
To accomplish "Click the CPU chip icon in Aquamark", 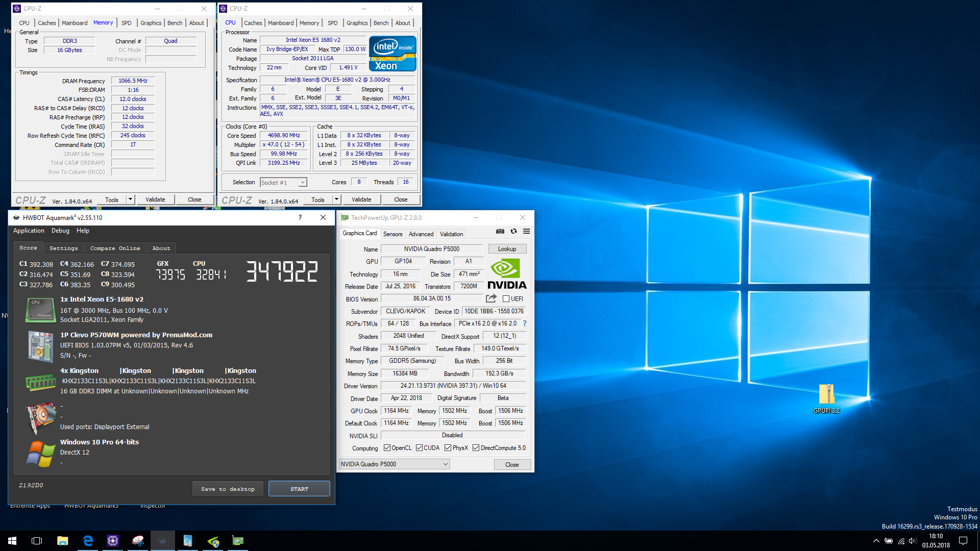I will coord(40,310).
